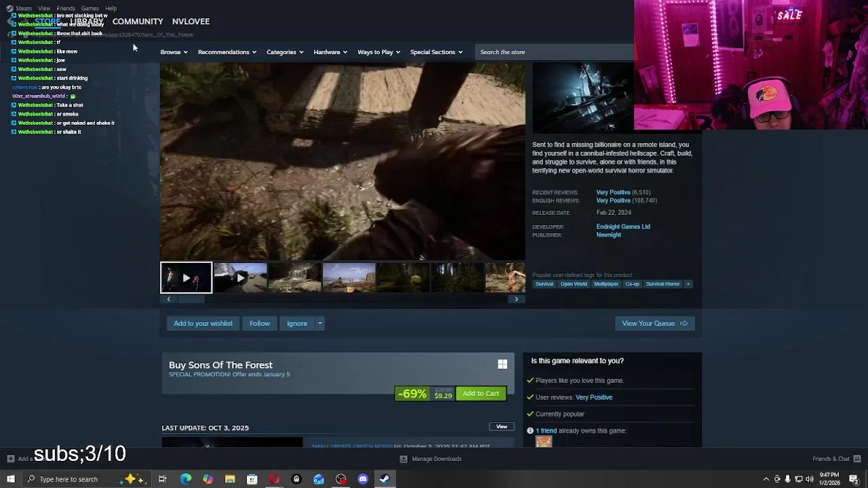
Task: Open the Copilot taskbar icon
Action: [x=208, y=479]
